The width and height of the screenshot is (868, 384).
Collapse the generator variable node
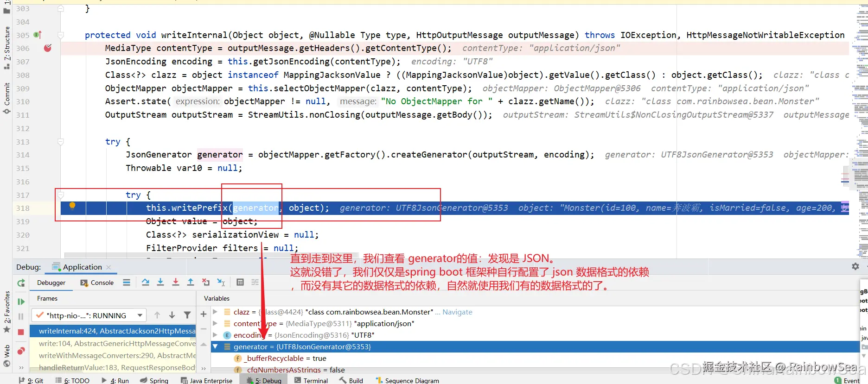[215, 346]
